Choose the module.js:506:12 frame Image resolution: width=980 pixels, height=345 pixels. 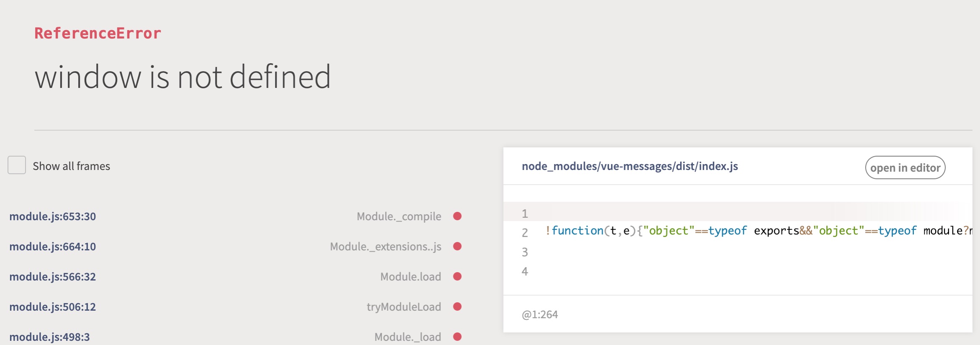click(53, 307)
